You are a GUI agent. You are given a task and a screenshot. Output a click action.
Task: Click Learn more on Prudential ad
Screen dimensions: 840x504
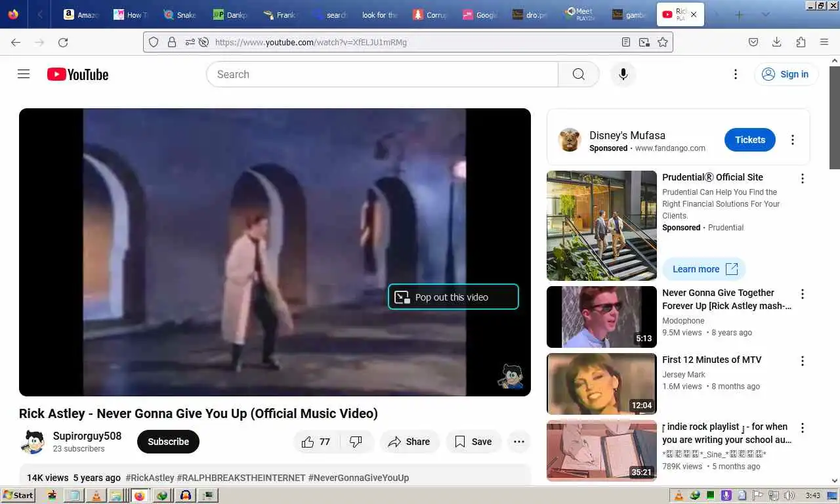click(x=704, y=269)
